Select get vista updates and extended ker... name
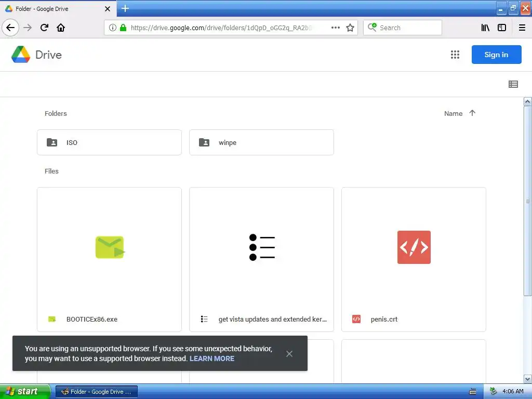The image size is (532, 399). click(x=272, y=320)
